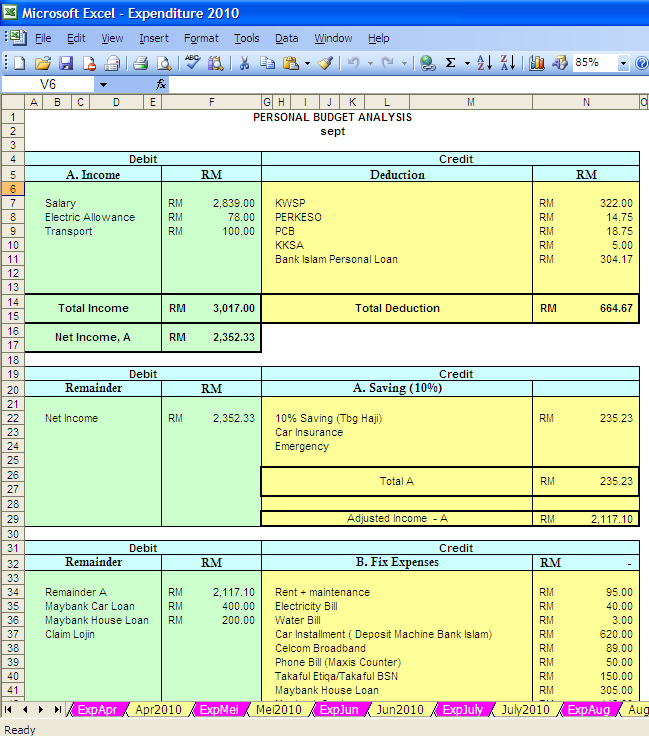The width and height of the screenshot is (649, 736).
Task: Open the Format menu
Action: click(201, 38)
